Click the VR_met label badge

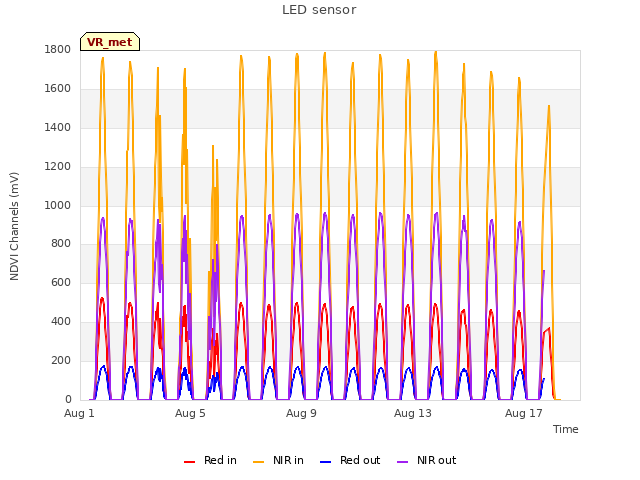pyautogui.click(x=110, y=42)
